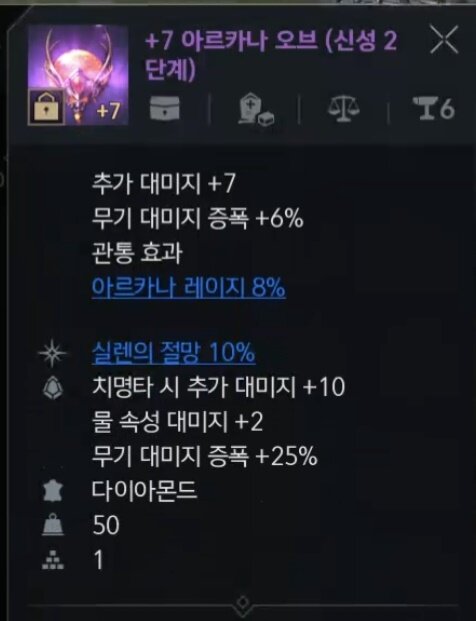Click the 추가 대미지 +7 stat line

pyautogui.click(x=164, y=183)
